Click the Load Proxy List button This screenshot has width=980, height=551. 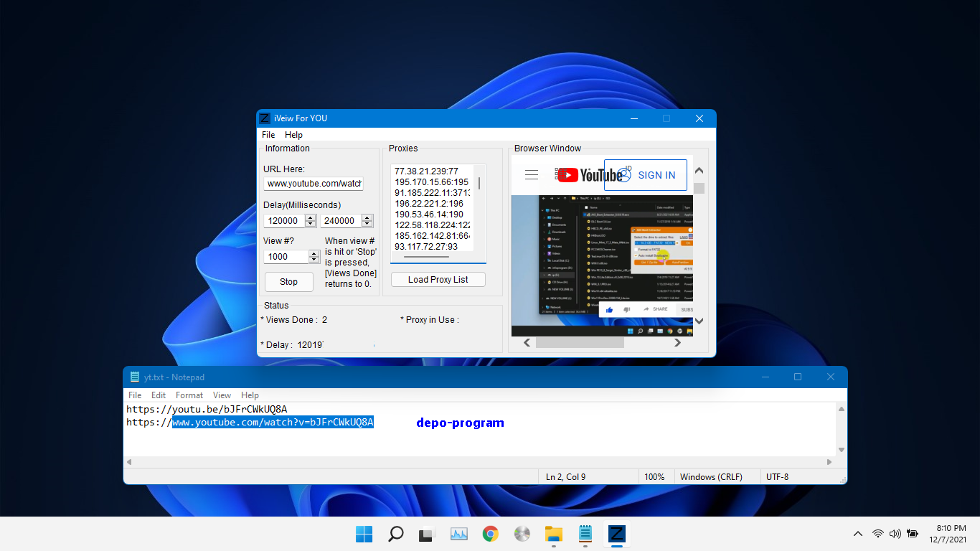coord(438,280)
